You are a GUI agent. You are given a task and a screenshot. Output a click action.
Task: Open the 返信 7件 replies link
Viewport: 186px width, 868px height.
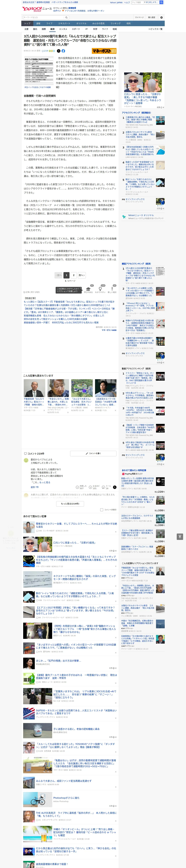(x=35, y=487)
